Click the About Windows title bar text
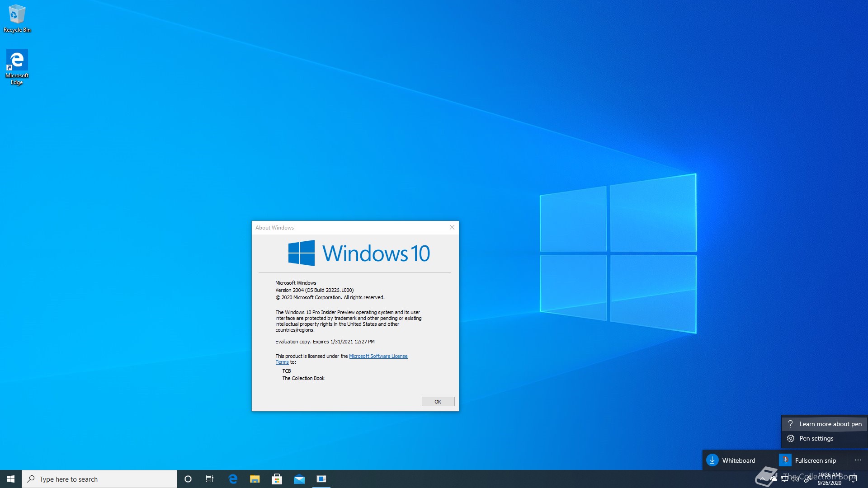 274,228
